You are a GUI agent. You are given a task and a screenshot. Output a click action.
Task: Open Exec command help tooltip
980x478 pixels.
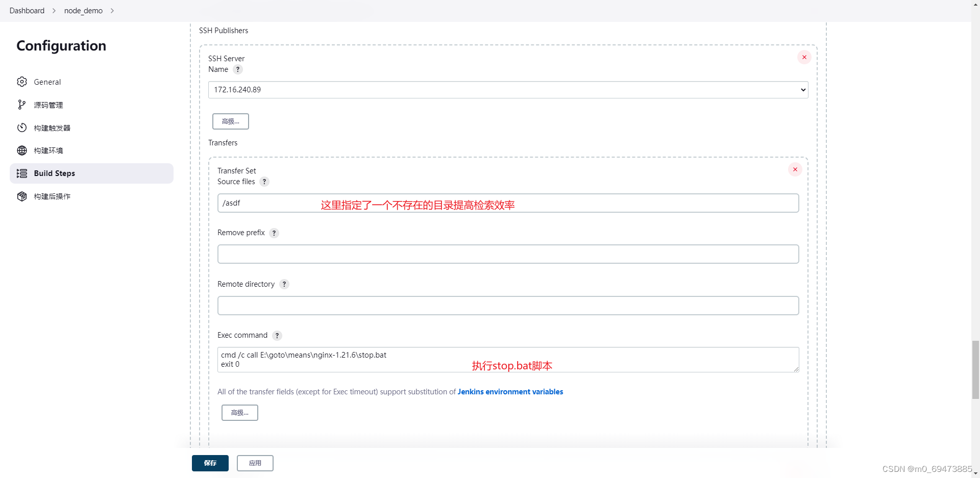(x=277, y=335)
